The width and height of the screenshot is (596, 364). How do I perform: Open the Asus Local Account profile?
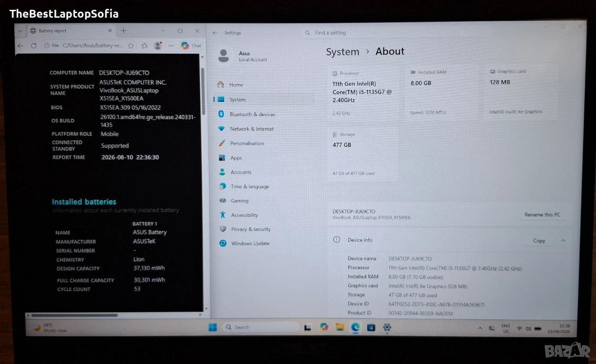(243, 56)
